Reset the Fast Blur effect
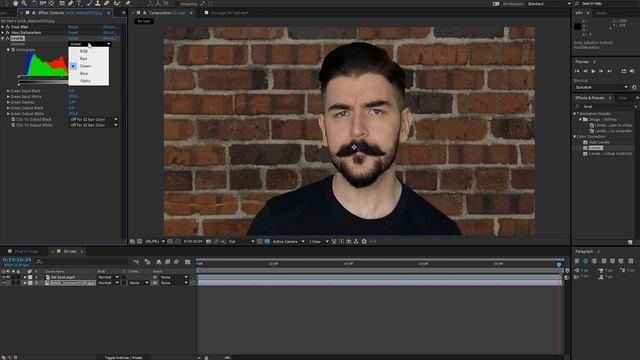Screen dimensions: 640x360 point(73,27)
